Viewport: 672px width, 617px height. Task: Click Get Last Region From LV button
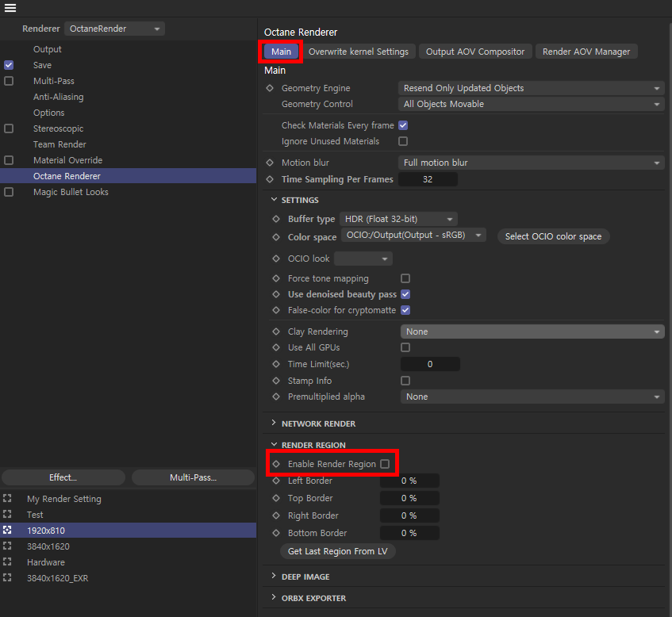337,551
